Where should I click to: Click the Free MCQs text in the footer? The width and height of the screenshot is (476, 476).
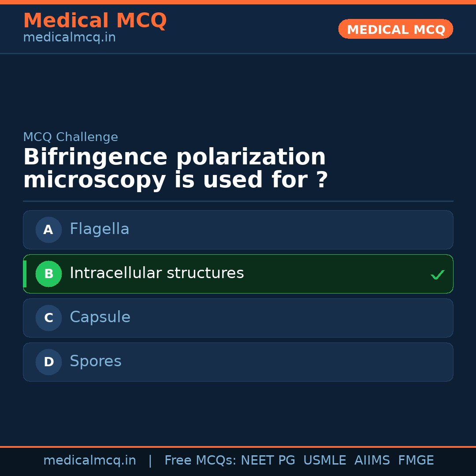pyautogui.click(x=200, y=461)
